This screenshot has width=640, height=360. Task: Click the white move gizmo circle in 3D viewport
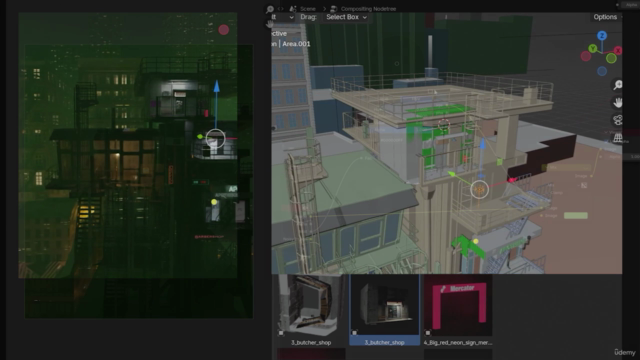coord(480,190)
